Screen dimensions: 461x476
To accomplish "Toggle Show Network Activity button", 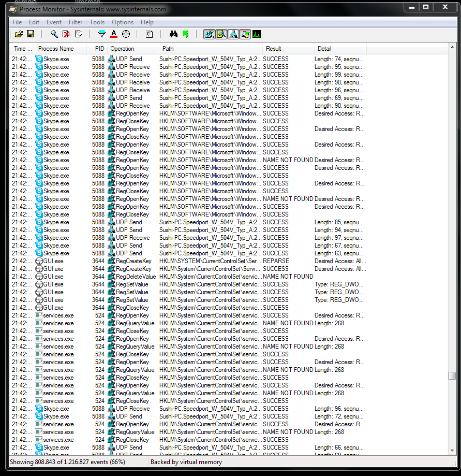I will (233, 34).
